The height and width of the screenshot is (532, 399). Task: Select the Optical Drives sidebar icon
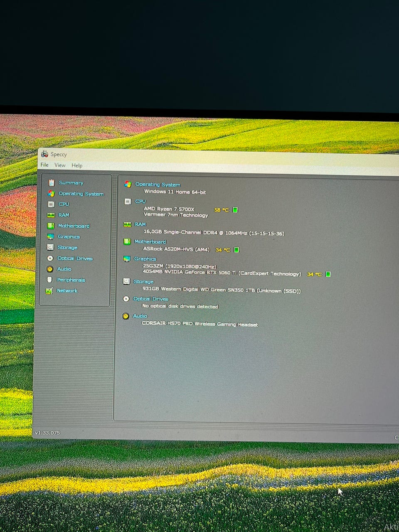click(x=50, y=258)
